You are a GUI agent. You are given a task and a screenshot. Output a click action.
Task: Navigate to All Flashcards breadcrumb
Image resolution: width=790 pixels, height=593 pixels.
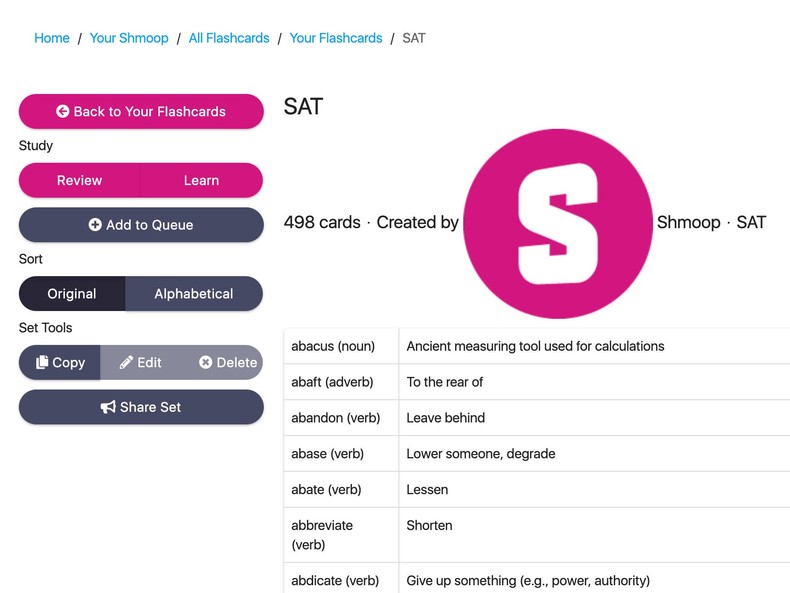tap(229, 38)
